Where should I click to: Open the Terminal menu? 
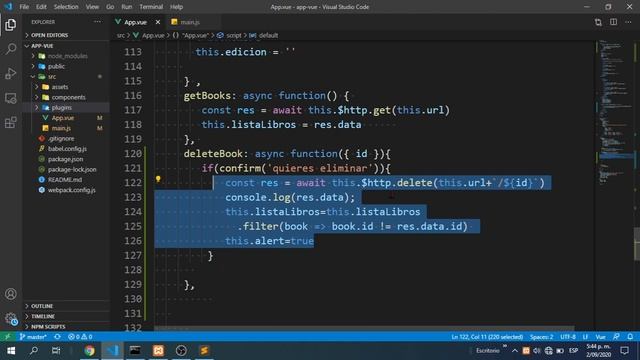(151, 7)
